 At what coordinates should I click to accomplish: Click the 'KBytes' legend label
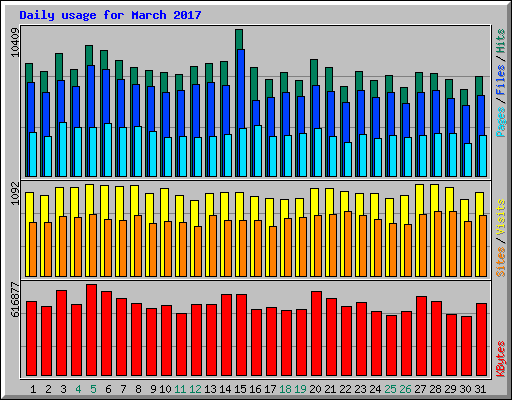click(501, 359)
